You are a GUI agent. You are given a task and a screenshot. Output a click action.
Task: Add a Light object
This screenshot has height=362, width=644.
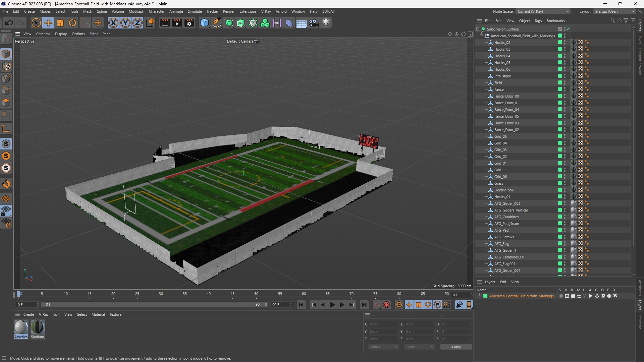(326, 23)
